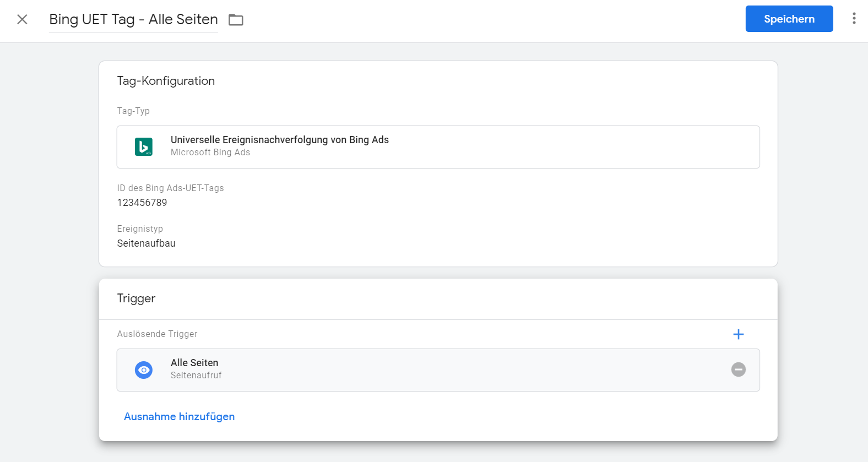The image size is (868, 462).
Task: Open the folder icon next to the tag name
Action: tap(236, 20)
